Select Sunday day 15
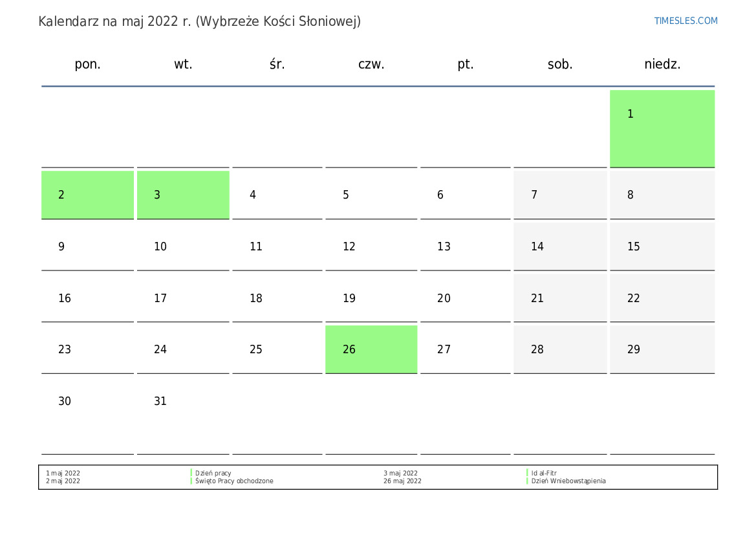Viewport: 756px width, 535px height. [x=662, y=246]
